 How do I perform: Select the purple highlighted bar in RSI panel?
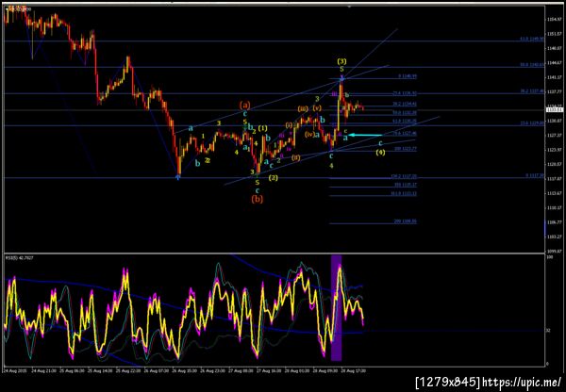[x=336, y=307]
